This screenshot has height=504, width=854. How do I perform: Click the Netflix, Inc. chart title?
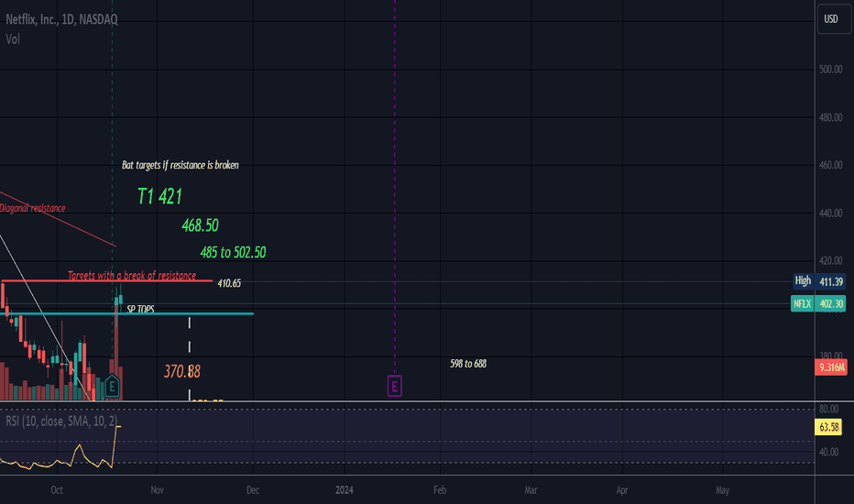[x=61, y=19]
